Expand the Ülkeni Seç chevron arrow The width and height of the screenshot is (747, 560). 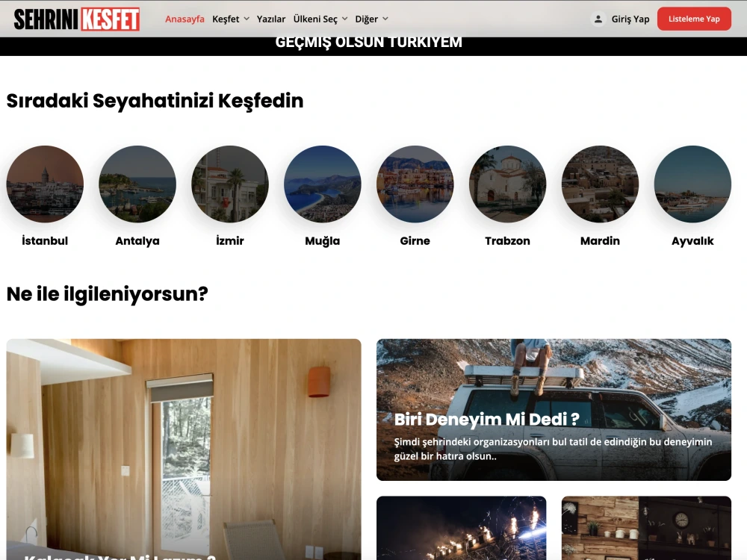coord(344,19)
